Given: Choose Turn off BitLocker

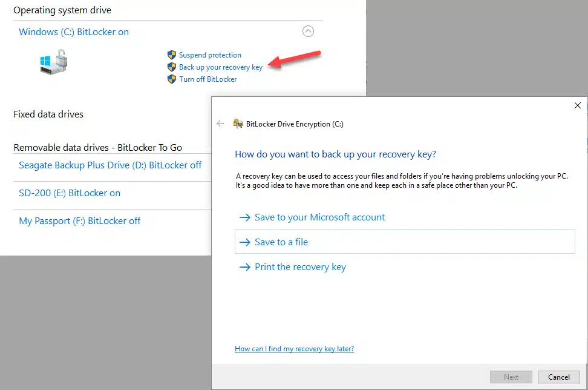Looking at the screenshot, I should coord(207,79).
